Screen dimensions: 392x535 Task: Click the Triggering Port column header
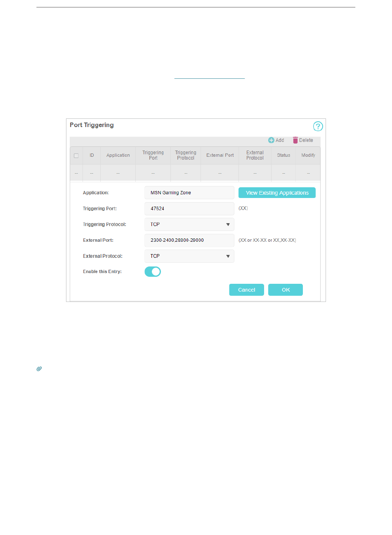[153, 156]
